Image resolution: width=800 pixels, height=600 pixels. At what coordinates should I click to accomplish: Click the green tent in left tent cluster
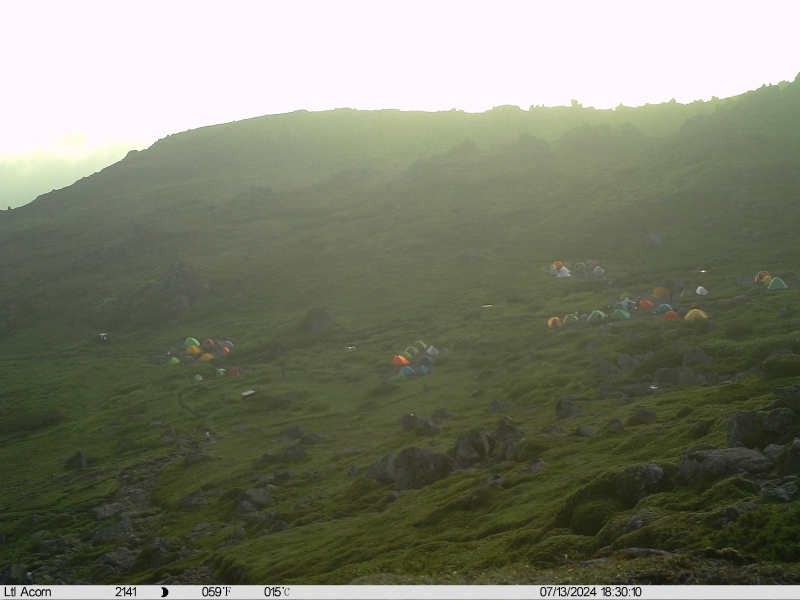(191, 342)
